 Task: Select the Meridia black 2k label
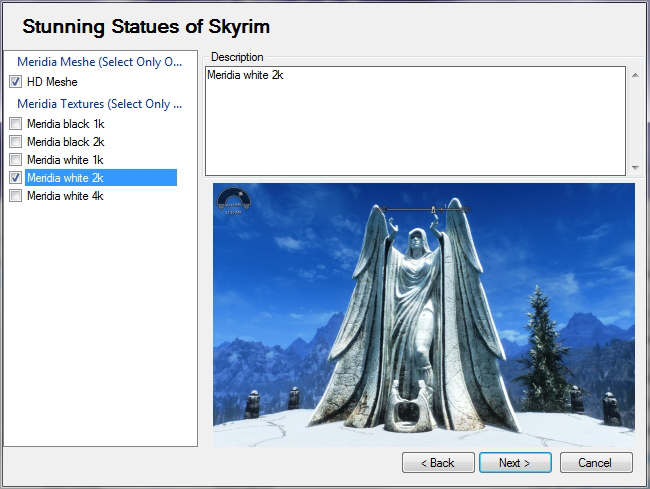tap(65, 142)
